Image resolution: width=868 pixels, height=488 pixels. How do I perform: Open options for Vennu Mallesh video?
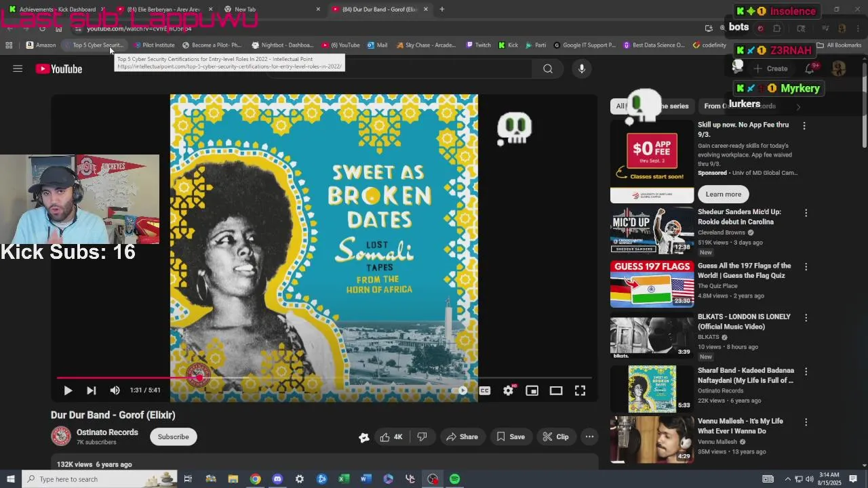(x=806, y=422)
